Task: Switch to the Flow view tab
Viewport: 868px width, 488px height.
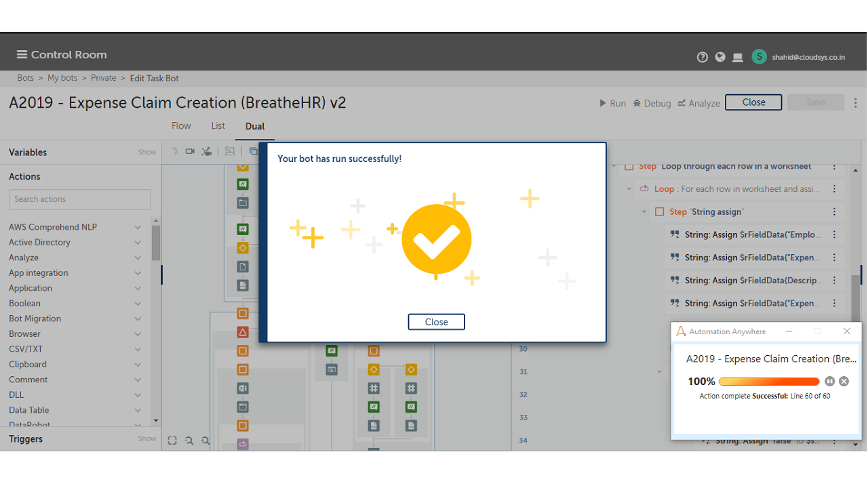Action: [181, 126]
